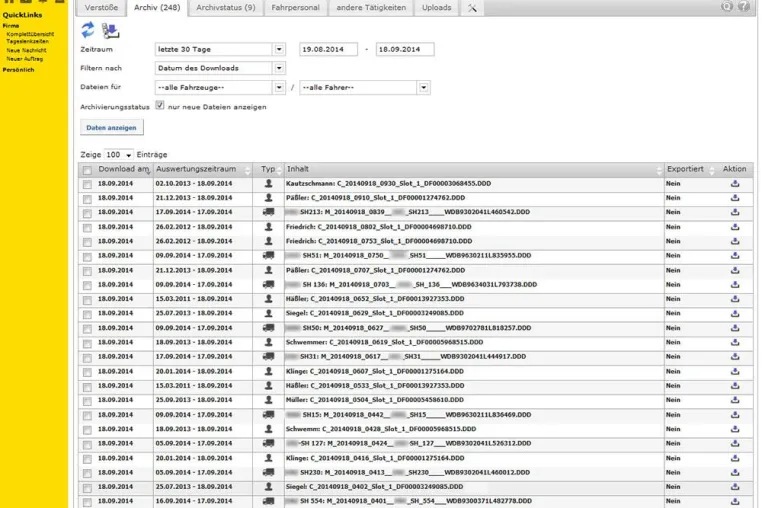
Task: Check the box for Müller 0504 row
Action: (x=87, y=402)
